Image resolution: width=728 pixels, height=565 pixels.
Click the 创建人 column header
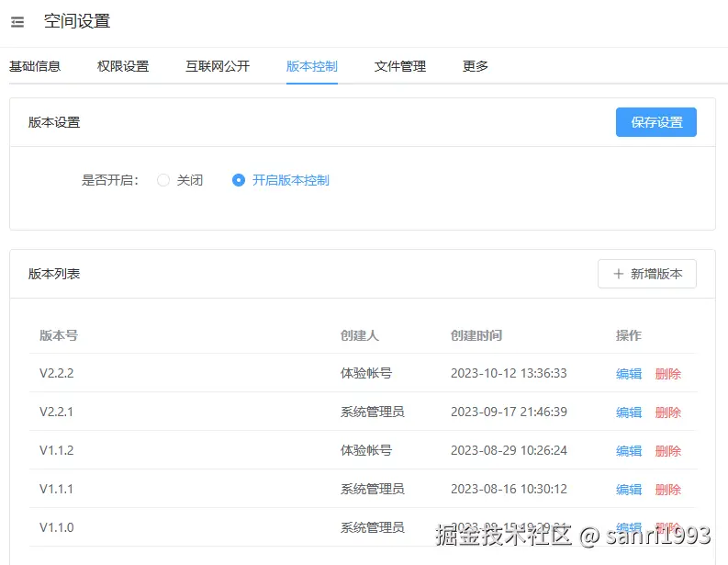(x=359, y=335)
